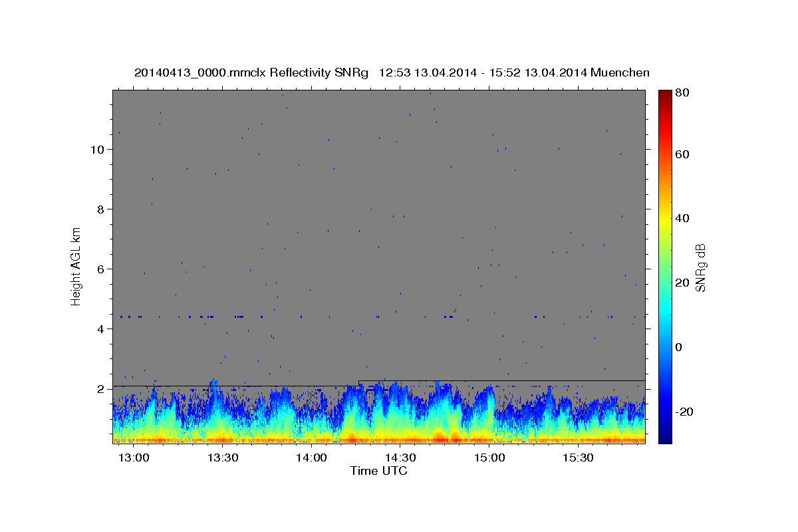Viewport: 798px width, 532px height.
Task: Click the colorbar value 40
Action: [683, 218]
